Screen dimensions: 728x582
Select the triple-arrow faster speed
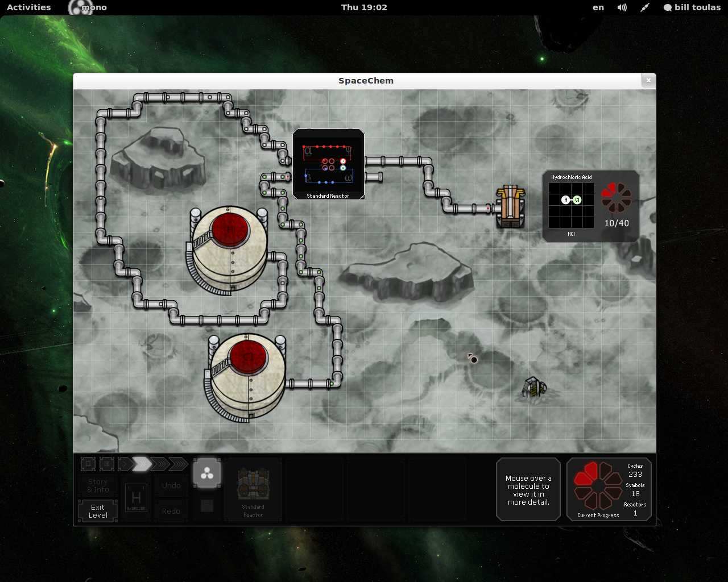[160, 464]
